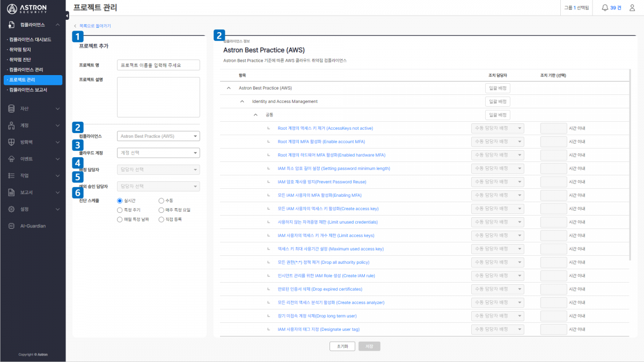Select 프로젝트 관리 menu item
The image size is (644, 362).
click(33, 80)
